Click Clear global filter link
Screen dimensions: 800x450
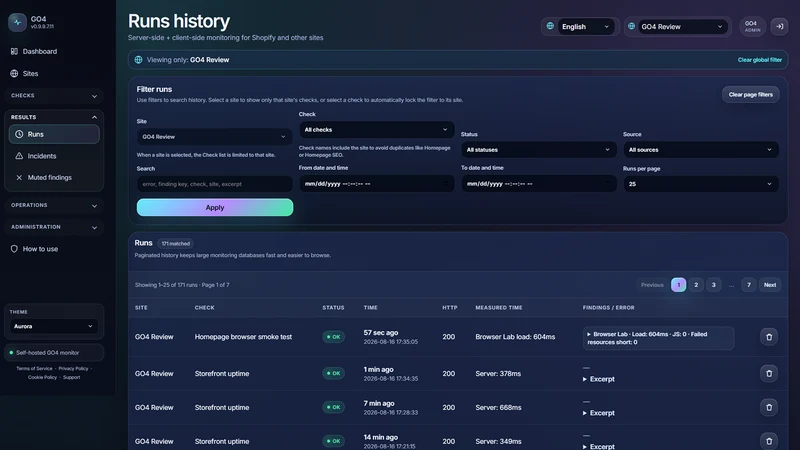point(759,60)
